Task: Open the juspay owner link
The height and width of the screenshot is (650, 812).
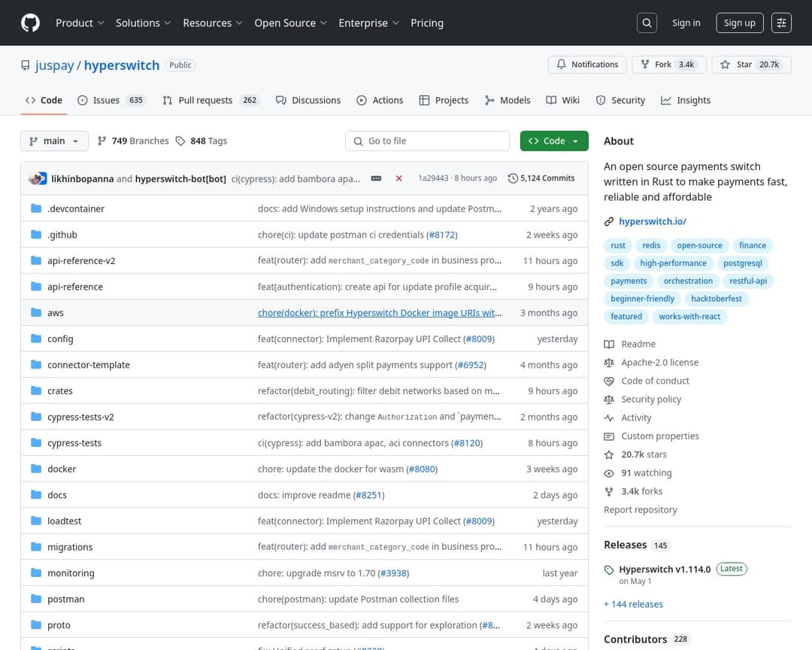Action: tap(54, 65)
